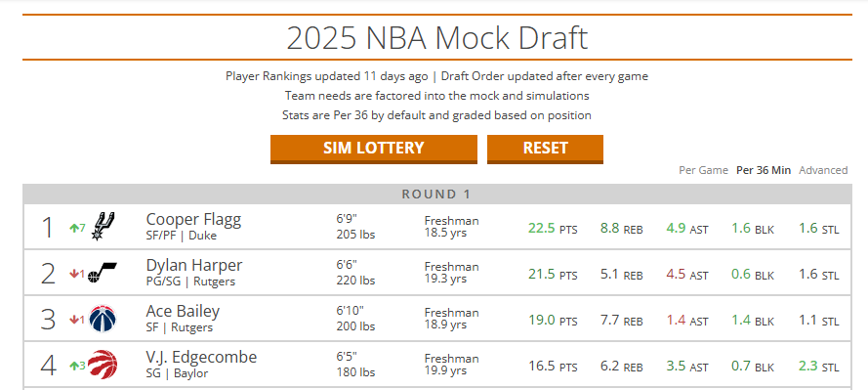Open V.J. Edgecombe's player link
This screenshot has height=390, width=868.
(x=201, y=358)
